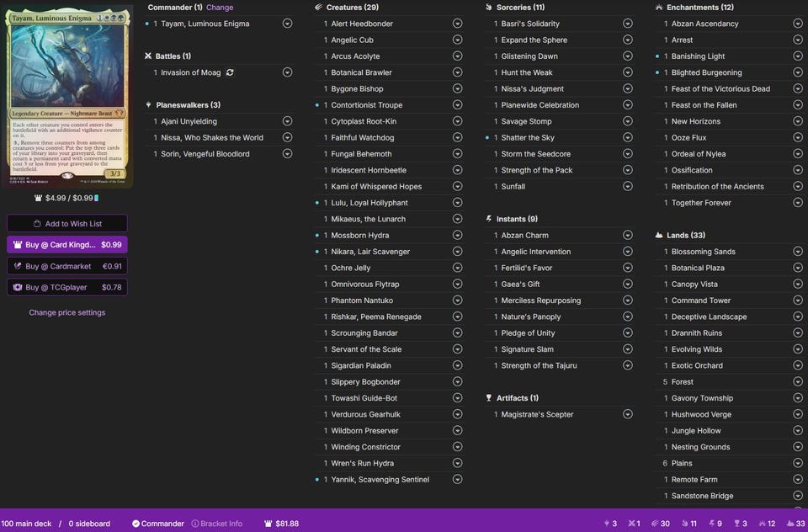808x532 pixels.
Task: Click the footer land count icon showing 33
Action: coord(790,524)
